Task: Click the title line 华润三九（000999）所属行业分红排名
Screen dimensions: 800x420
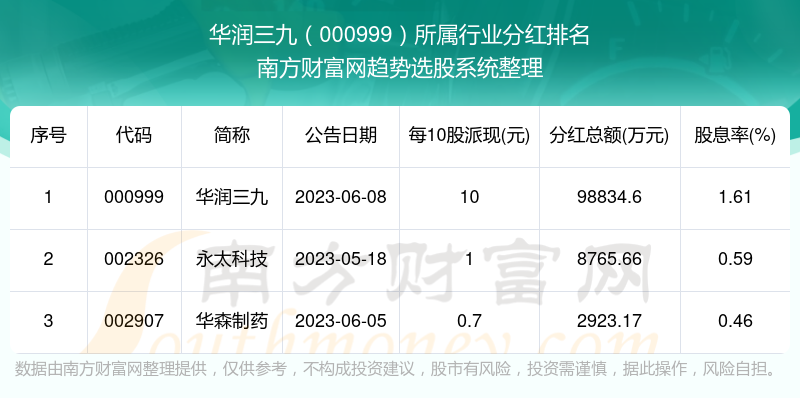Action: click(399, 35)
